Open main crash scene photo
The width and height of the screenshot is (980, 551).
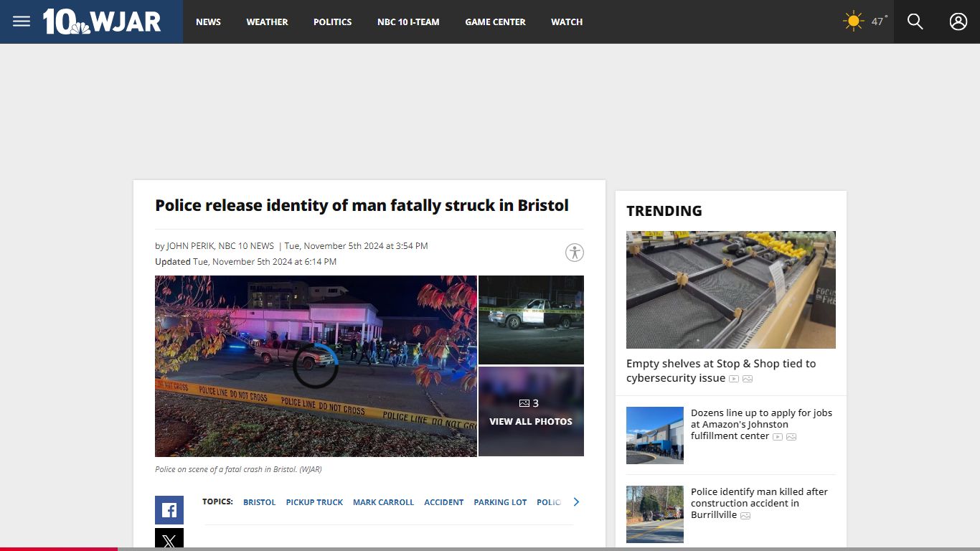pos(316,366)
